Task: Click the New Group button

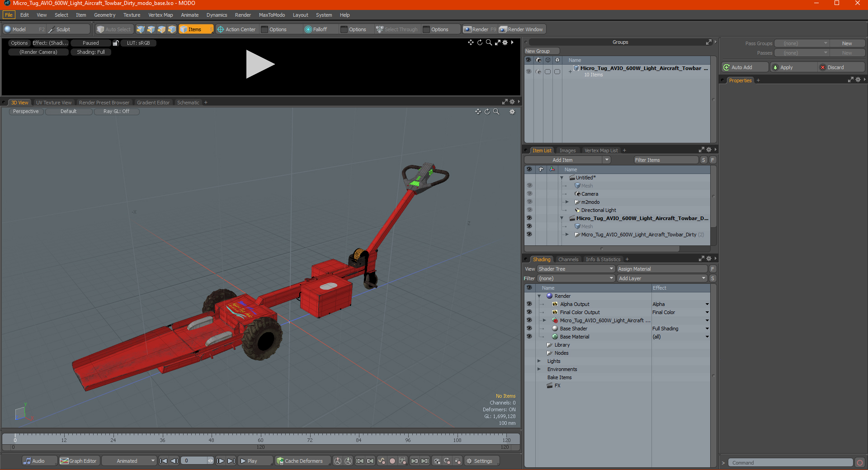Action: point(542,51)
